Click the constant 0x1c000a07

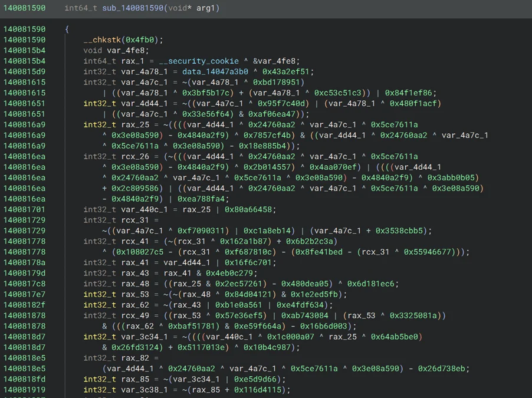[x=290, y=337]
